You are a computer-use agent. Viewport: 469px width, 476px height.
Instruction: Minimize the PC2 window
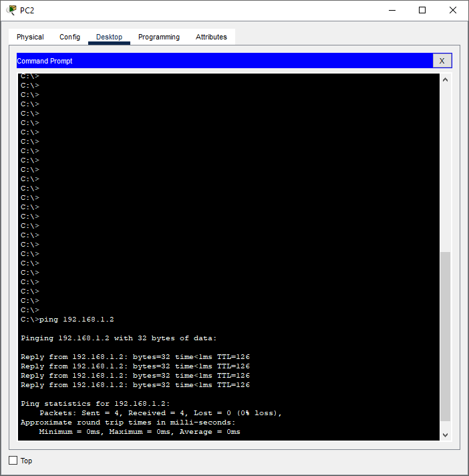[391, 10]
